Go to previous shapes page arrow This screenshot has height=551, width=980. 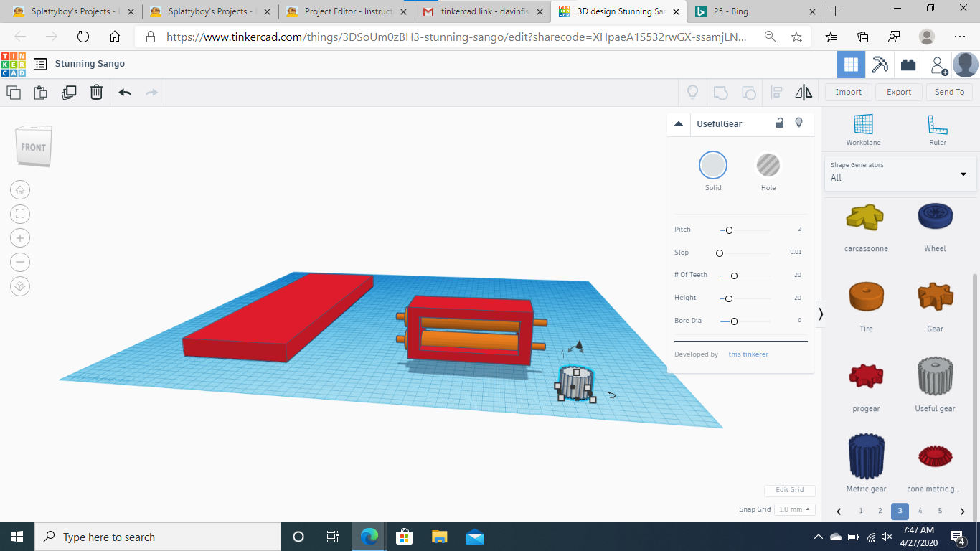coord(839,512)
